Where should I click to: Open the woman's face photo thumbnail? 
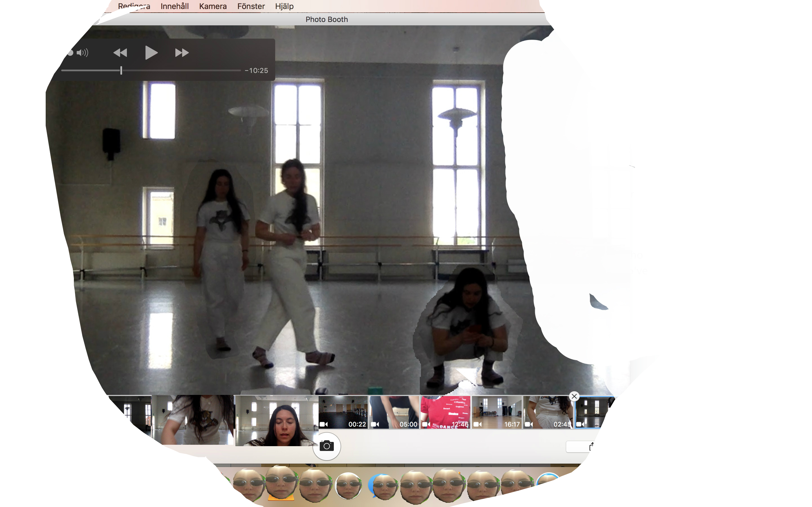pos(277,421)
